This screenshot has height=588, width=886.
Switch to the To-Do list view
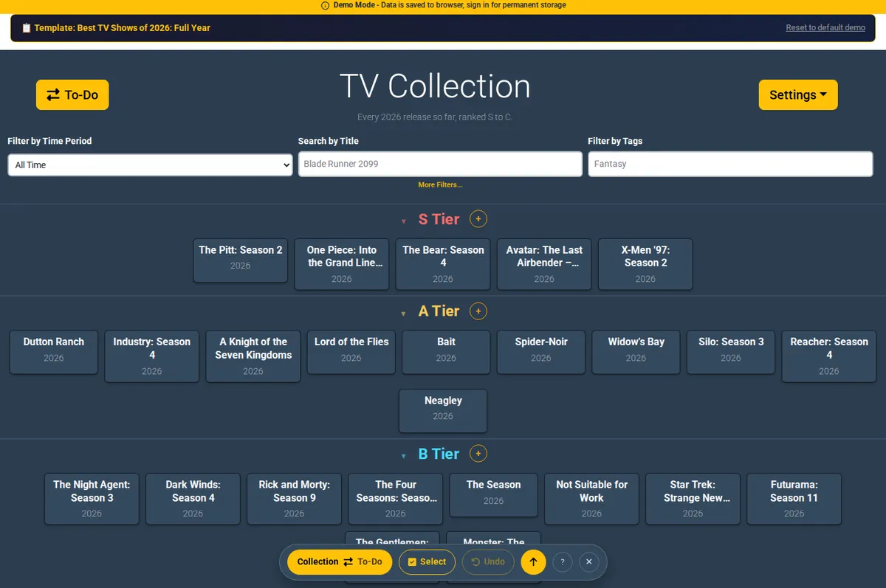click(x=72, y=94)
